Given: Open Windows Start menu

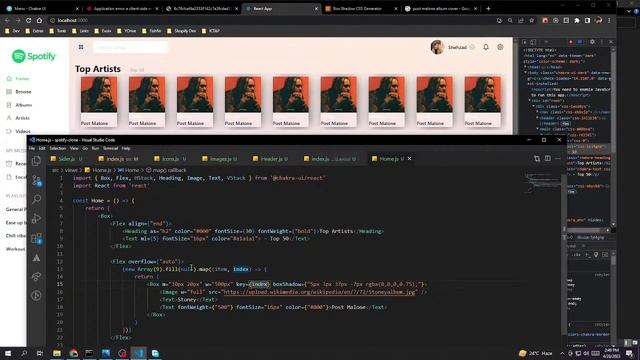Looking at the screenshot, I should 8,353.
